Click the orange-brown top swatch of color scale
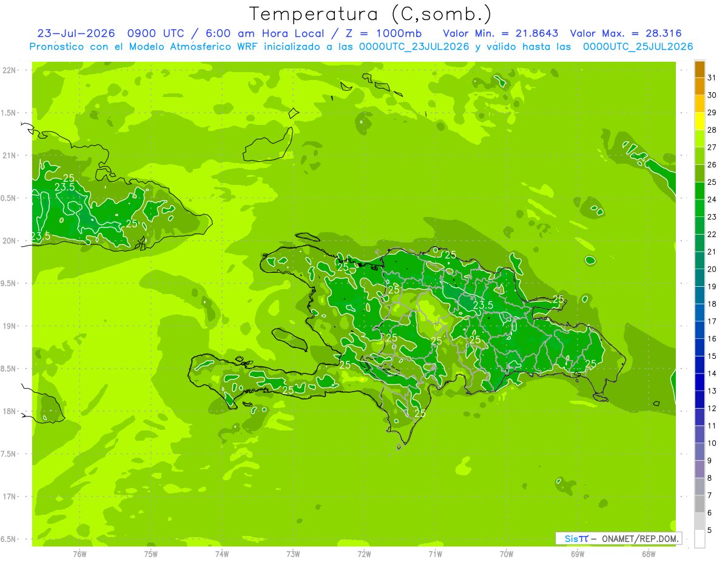The height and width of the screenshot is (562, 728). pyautogui.click(x=699, y=70)
